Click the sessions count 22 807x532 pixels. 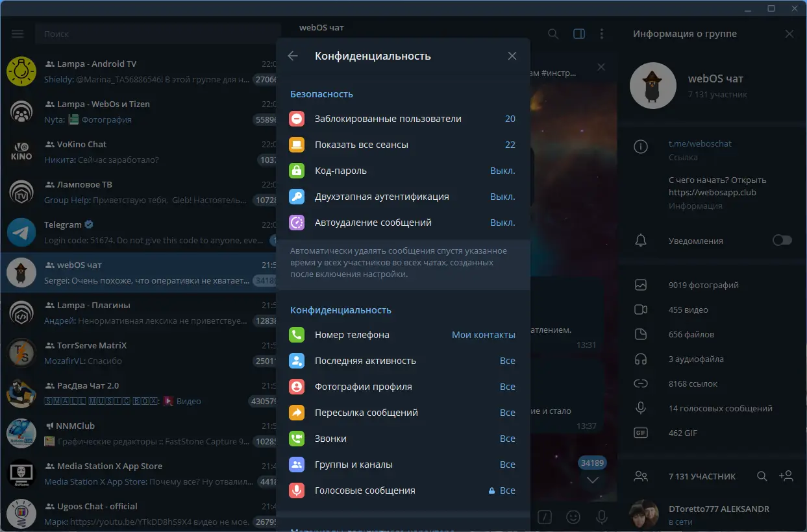point(510,145)
